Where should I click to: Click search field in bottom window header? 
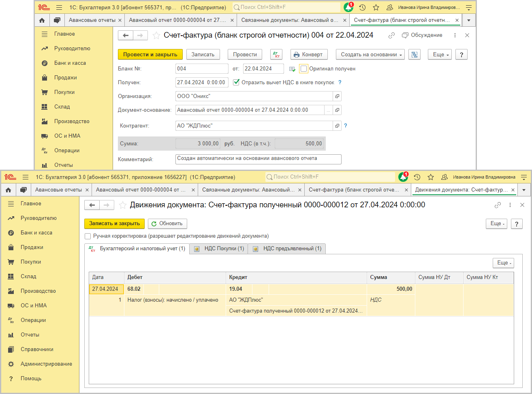(330, 177)
